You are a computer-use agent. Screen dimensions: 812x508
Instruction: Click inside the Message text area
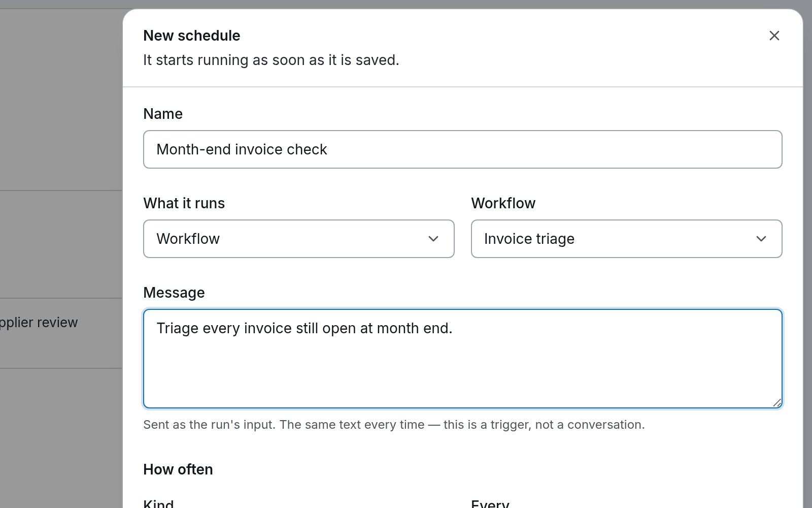click(462, 359)
